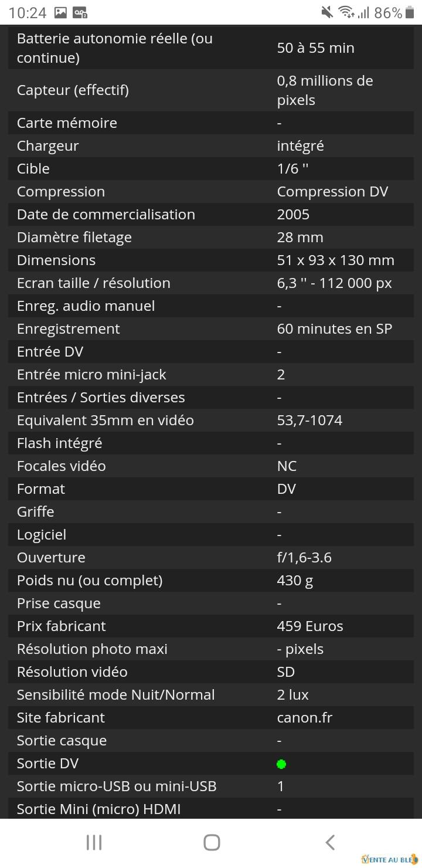Viewport: 422px width, 868px height.
Task: Select the Date de commercialisation row label
Action: pyautogui.click(x=106, y=214)
